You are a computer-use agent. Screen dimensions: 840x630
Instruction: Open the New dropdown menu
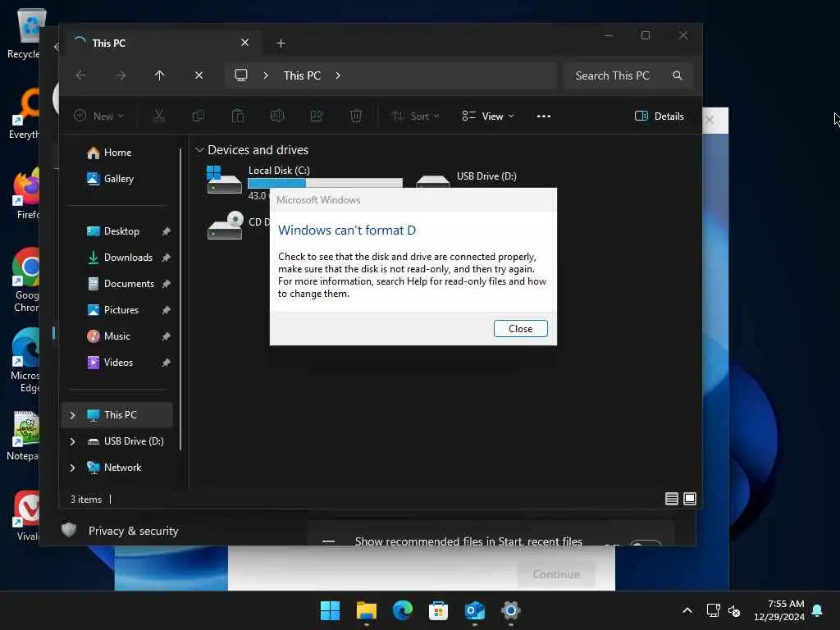[98, 116]
